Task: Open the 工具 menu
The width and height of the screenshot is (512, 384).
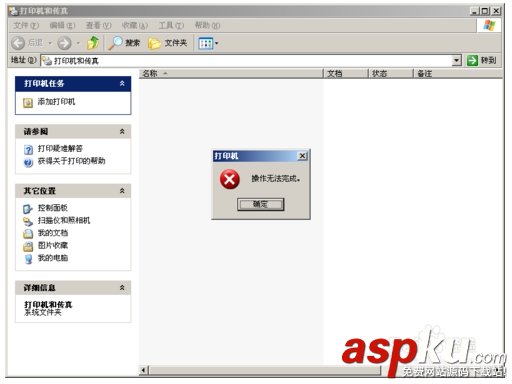Action: pos(171,25)
